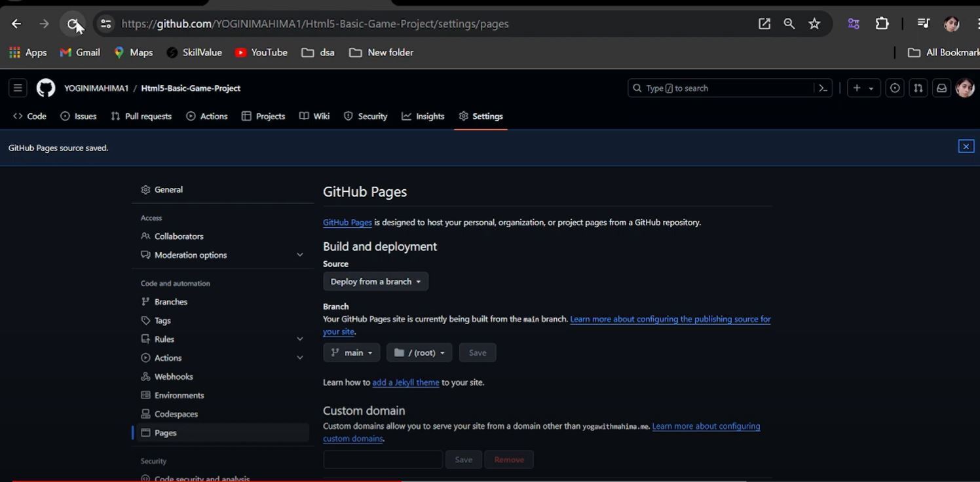Open the command palette icon
The height and width of the screenshot is (482, 980).
pyautogui.click(x=823, y=88)
